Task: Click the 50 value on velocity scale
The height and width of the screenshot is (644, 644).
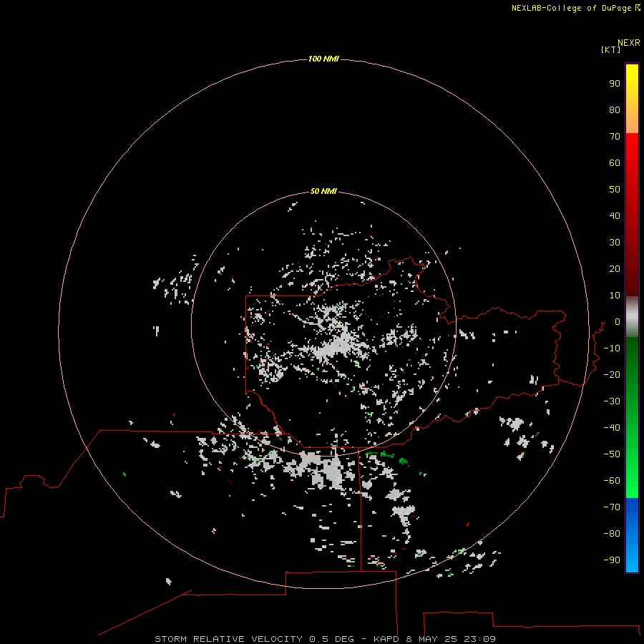Action: (615, 190)
